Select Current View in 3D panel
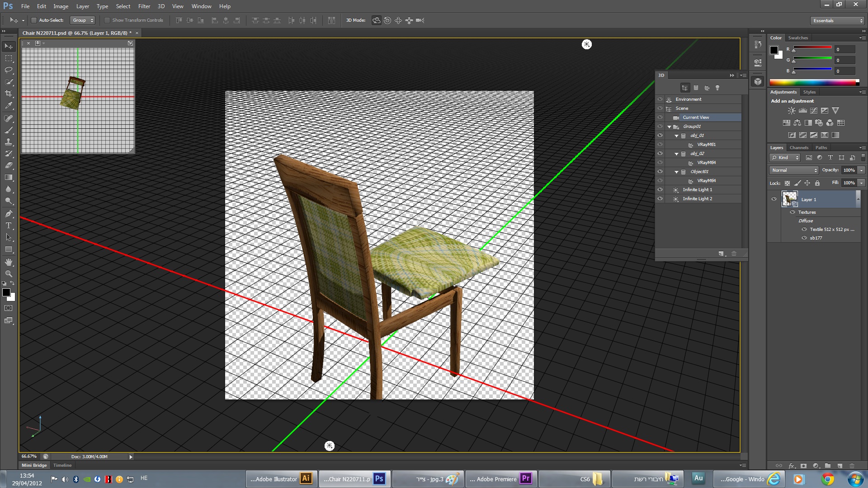This screenshot has width=868, height=488. click(696, 117)
